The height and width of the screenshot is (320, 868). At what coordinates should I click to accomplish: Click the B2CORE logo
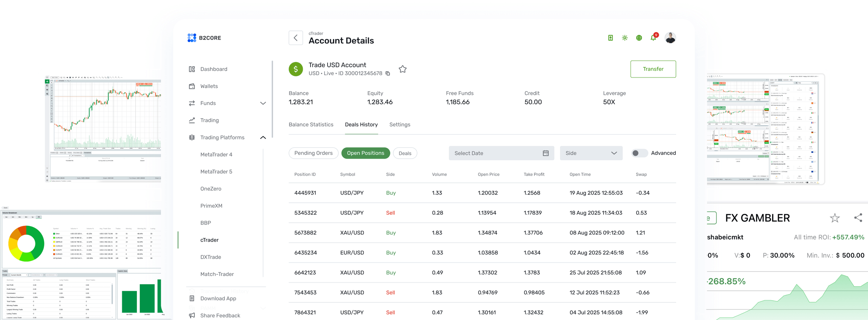[x=204, y=38]
